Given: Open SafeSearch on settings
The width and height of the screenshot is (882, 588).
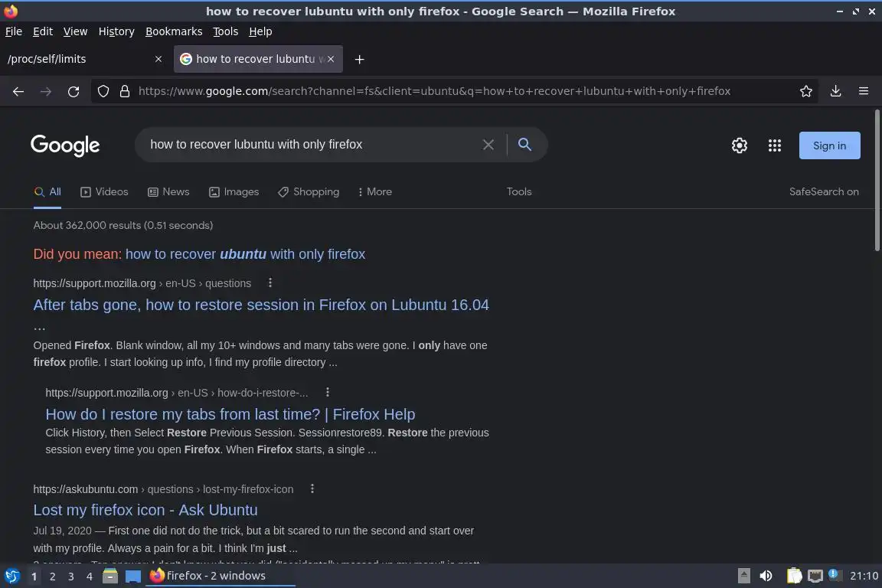Looking at the screenshot, I should (824, 192).
